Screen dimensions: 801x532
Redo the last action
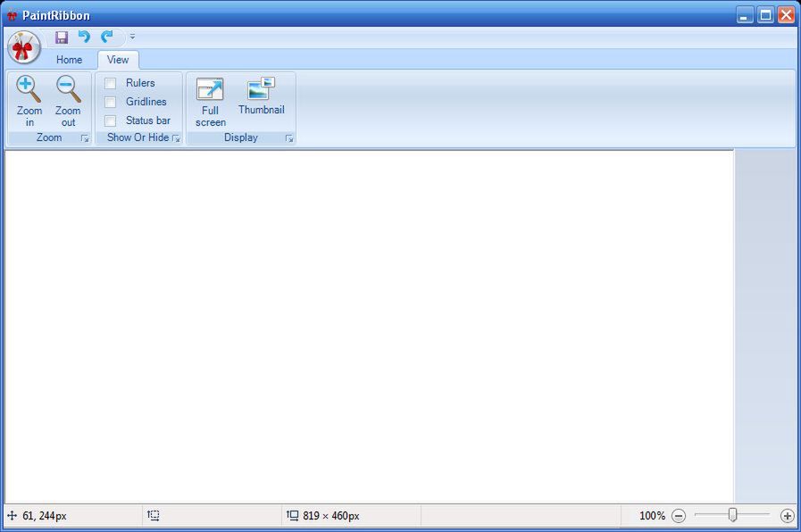[x=107, y=37]
